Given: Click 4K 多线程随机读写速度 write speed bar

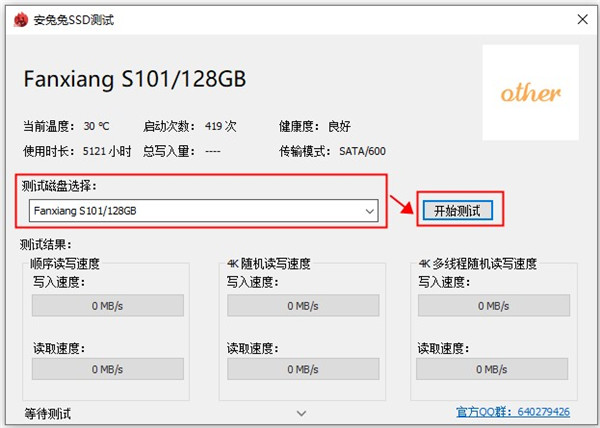Looking at the screenshot, I should pyautogui.click(x=494, y=305).
